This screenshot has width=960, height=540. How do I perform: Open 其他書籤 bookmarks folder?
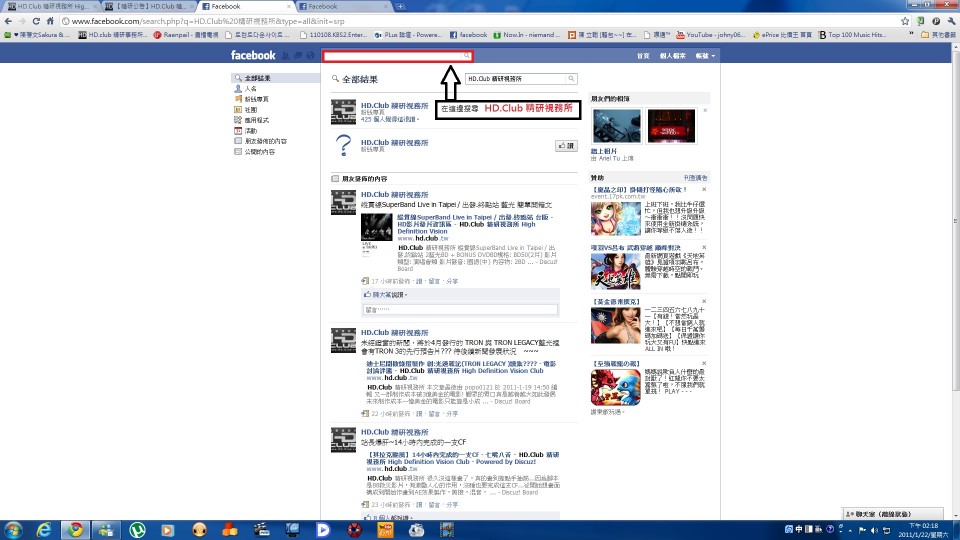939,35
